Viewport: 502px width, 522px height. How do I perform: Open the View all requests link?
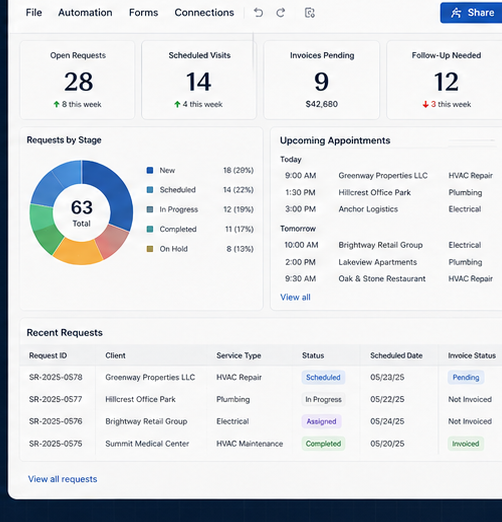tap(63, 479)
